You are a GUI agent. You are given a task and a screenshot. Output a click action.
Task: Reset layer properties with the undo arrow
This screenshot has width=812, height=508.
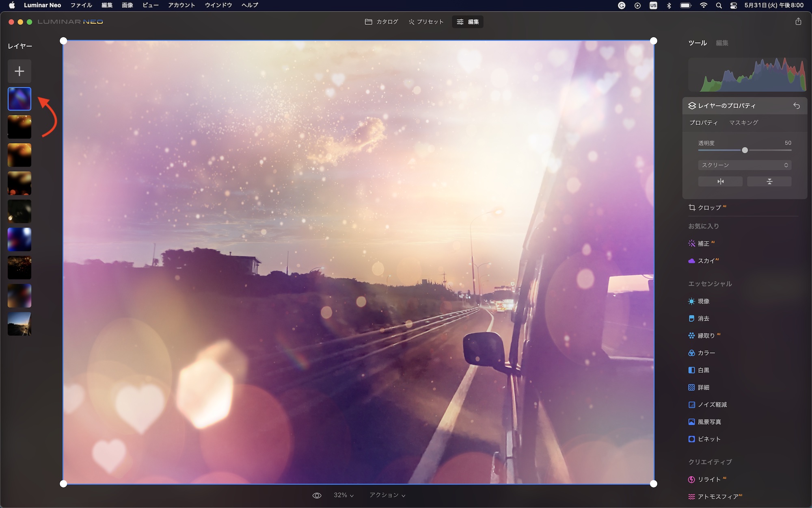[x=797, y=106]
